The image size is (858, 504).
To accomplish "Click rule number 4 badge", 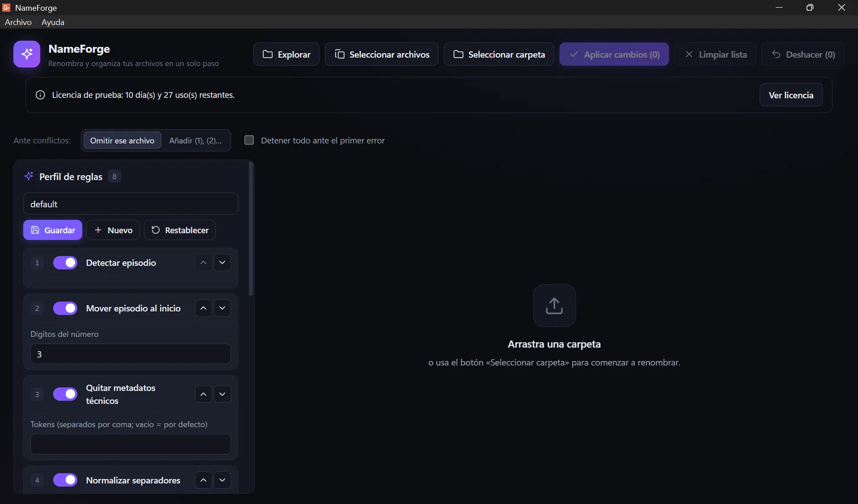I will (x=37, y=480).
